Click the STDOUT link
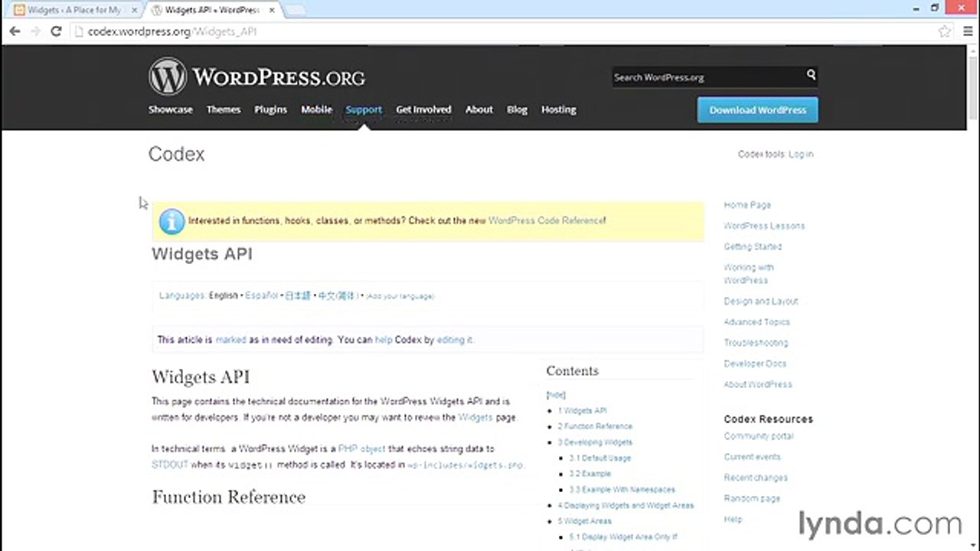The height and width of the screenshot is (551, 980). 169,465
